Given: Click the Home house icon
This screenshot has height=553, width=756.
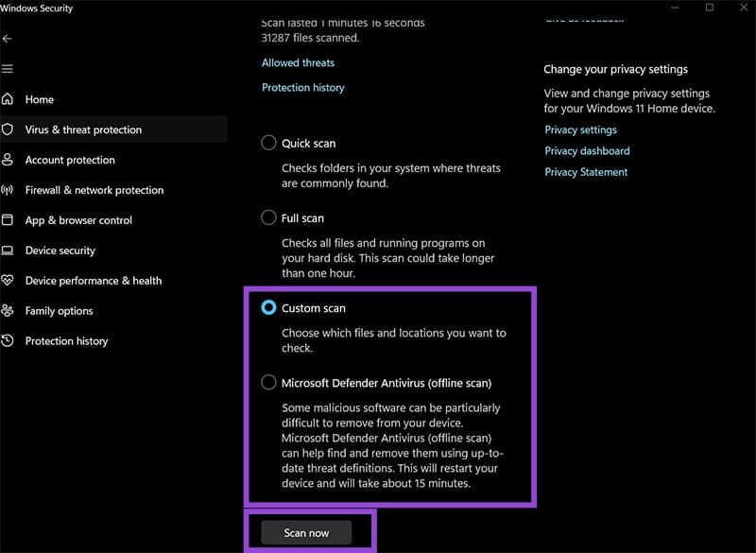Looking at the screenshot, I should point(9,99).
